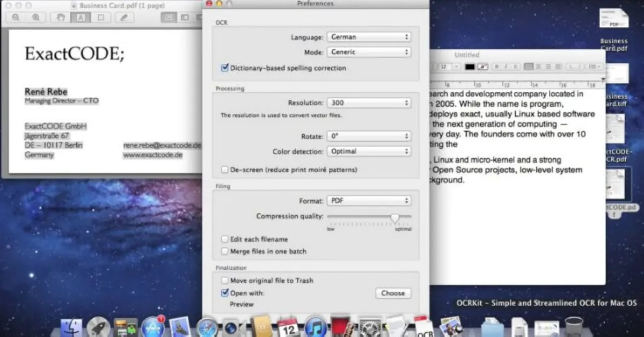This screenshot has width=644, height=337.
Task: Align text left in Untitled TextEdit window
Action: pos(529,67)
